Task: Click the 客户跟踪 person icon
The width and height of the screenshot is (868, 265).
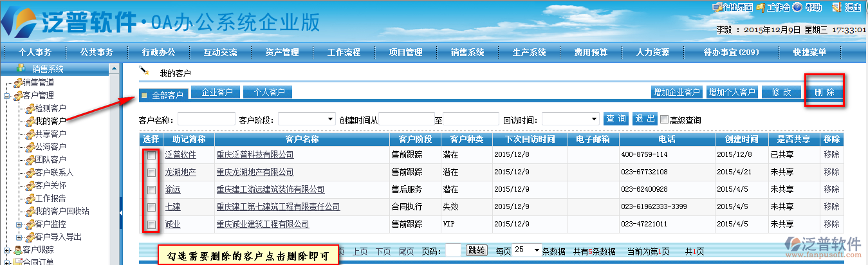Action: (17, 250)
